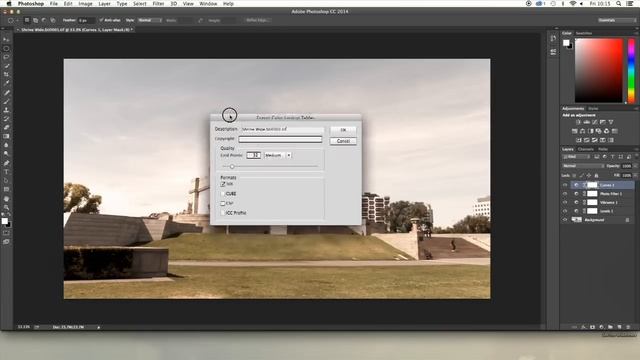This screenshot has width=640, height=360.
Task: Hide the Levels 1 layer
Action: click(565, 211)
